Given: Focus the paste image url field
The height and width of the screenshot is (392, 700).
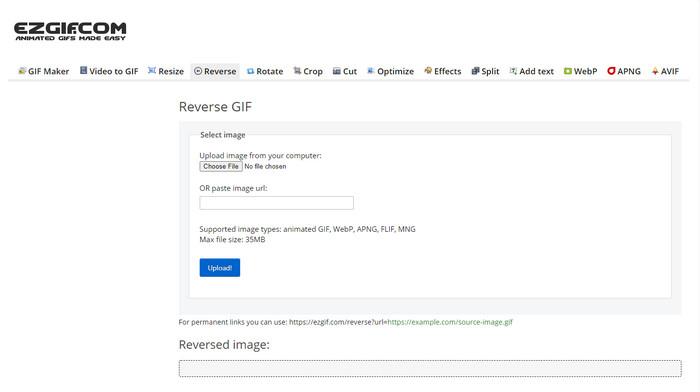Looking at the screenshot, I should (x=276, y=203).
